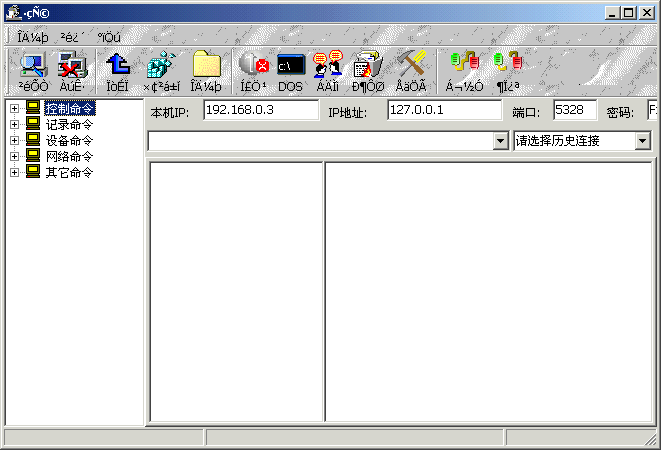Viewport: 661px width, 450px height.
Task: Open the first menu bar item
Action: pos(33,37)
